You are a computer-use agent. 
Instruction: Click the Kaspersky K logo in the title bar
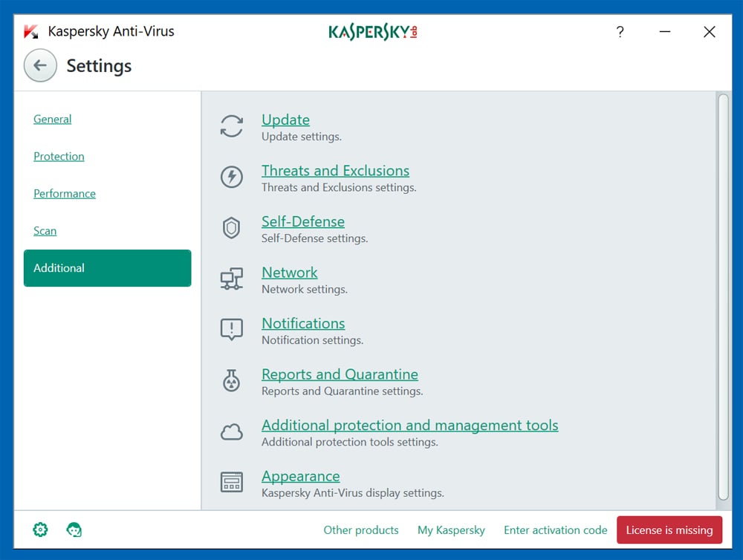31,32
